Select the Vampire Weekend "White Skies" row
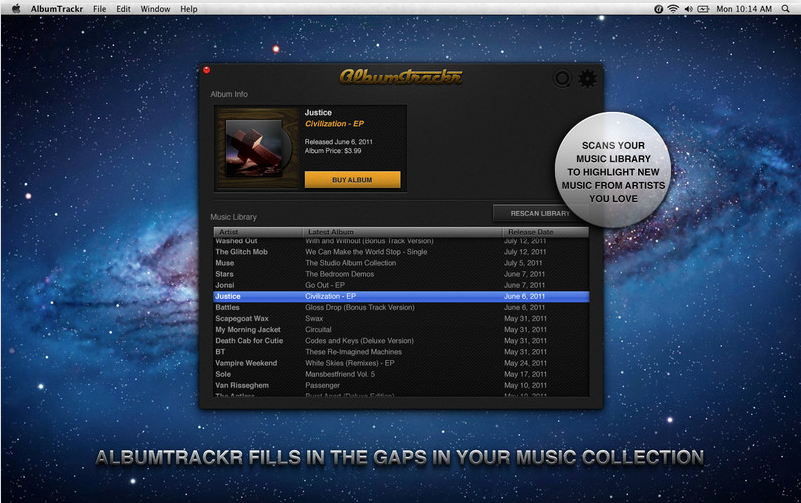 (x=401, y=363)
